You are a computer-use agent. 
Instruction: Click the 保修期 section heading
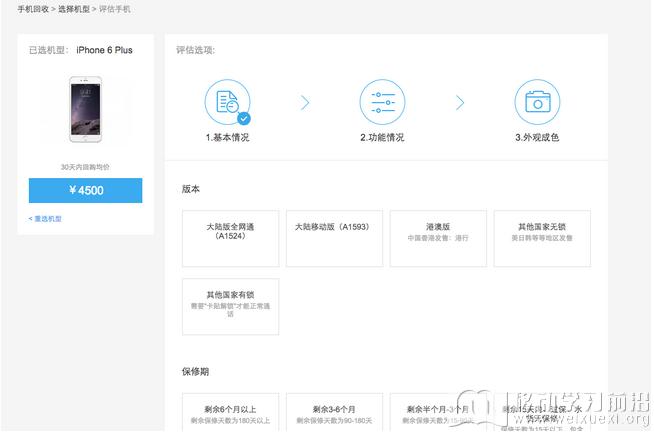[196, 372]
